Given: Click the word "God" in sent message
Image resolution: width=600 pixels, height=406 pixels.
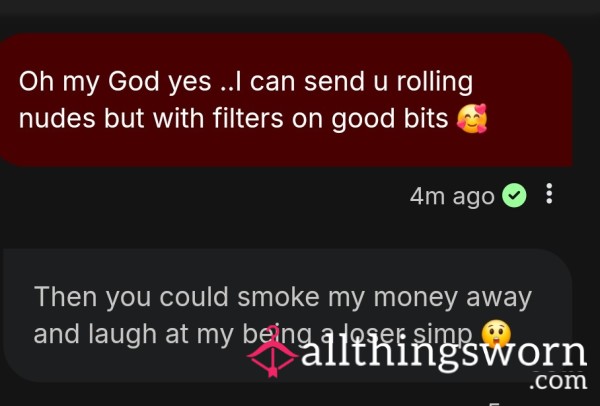Looking at the screenshot, I should pos(133,82).
